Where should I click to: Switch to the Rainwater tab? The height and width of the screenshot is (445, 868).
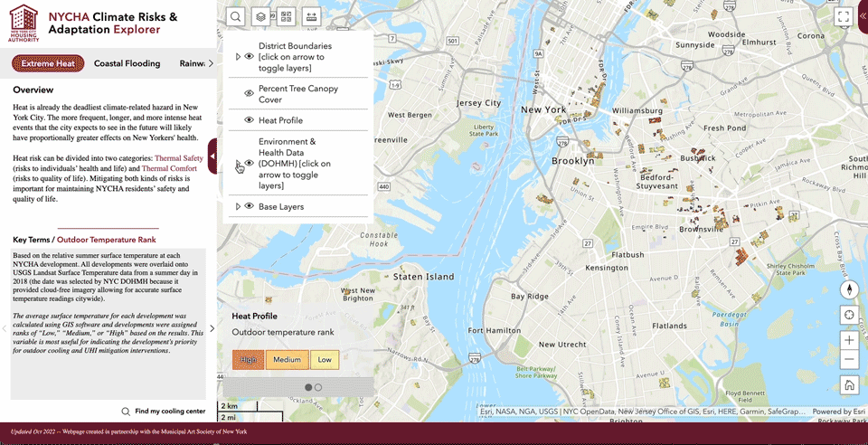(x=192, y=63)
